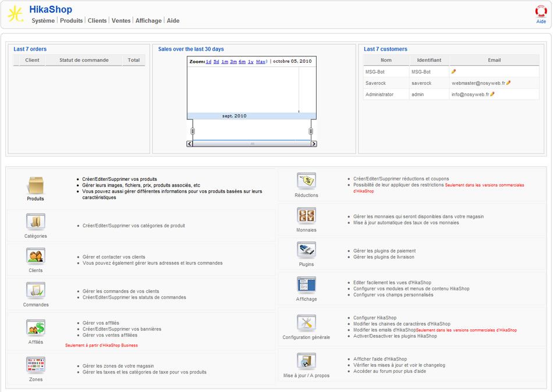Screen dimensions: 553x392
Task: Open the Aide menu in top bar
Action: pos(173,20)
